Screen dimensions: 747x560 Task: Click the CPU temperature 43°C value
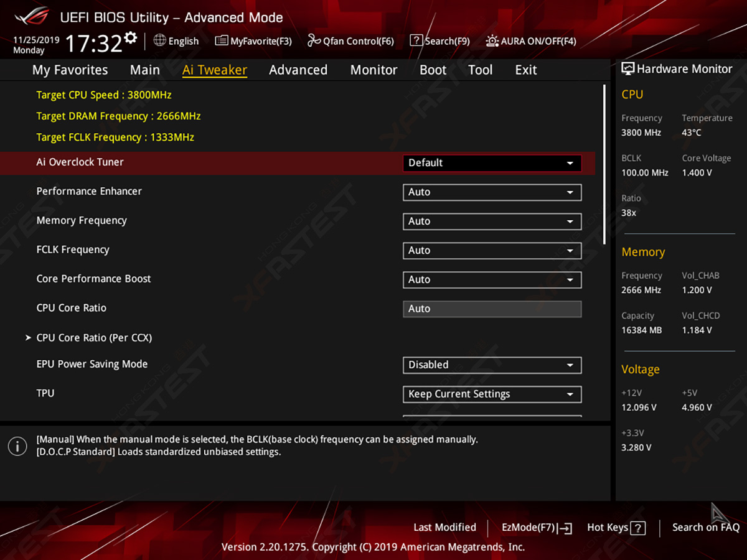(x=692, y=133)
